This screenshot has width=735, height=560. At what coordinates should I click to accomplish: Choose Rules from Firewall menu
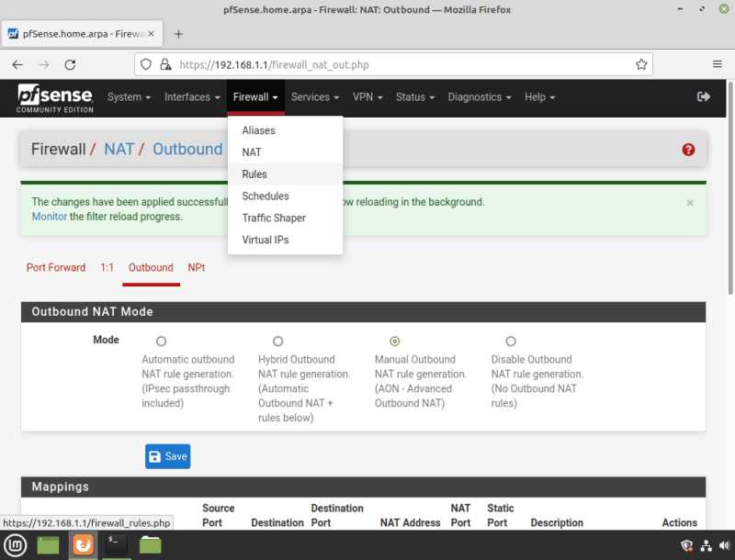pyautogui.click(x=254, y=174)
